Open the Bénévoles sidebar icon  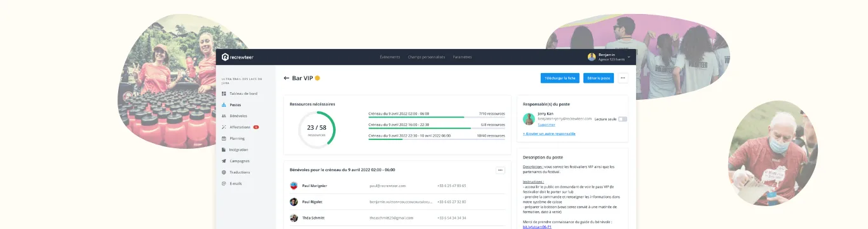tap(223, 116)
